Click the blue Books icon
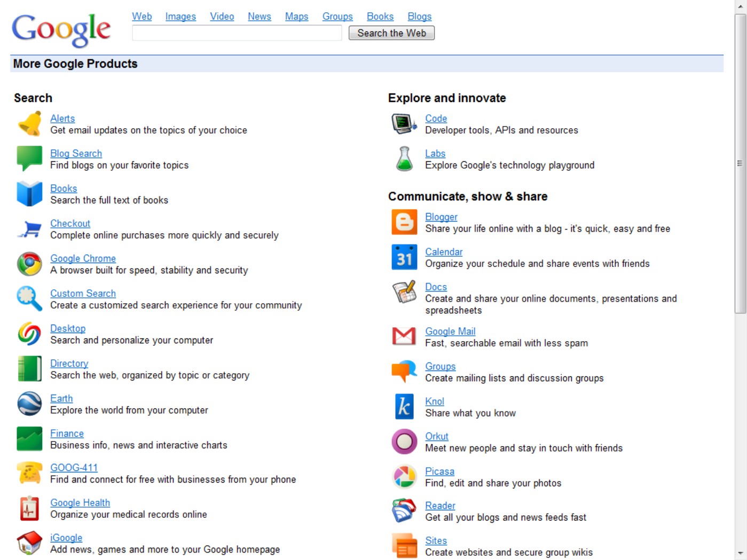The width and height of the screenshot is (747, 560). click(29, 194)
